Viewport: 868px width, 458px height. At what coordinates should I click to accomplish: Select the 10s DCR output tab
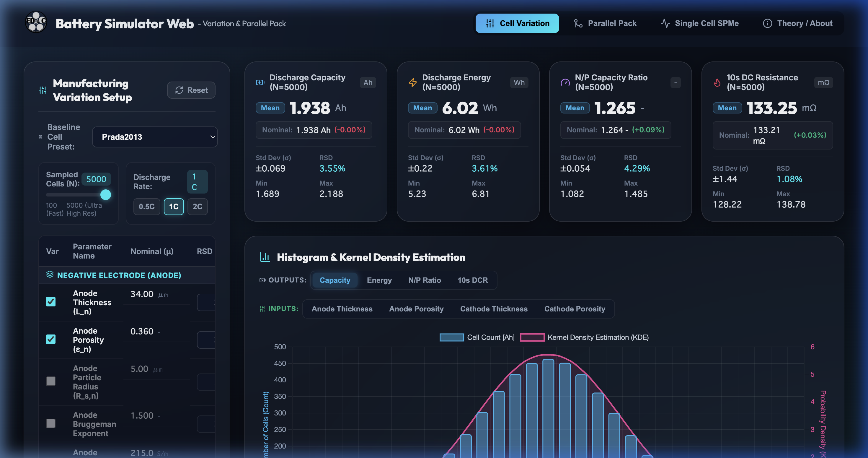[x=472, y=280]
